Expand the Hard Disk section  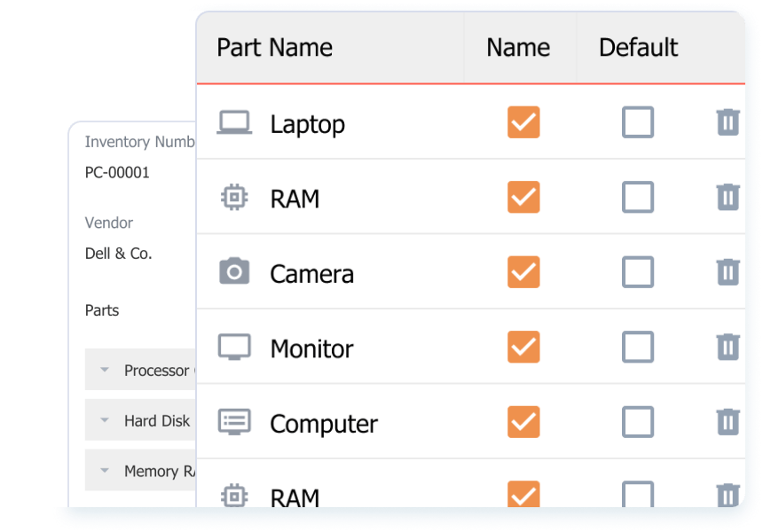coord(104,420)
